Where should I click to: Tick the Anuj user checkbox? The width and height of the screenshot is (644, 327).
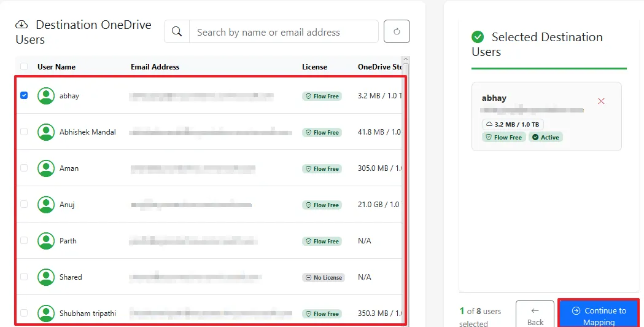(x=24, y=204)
